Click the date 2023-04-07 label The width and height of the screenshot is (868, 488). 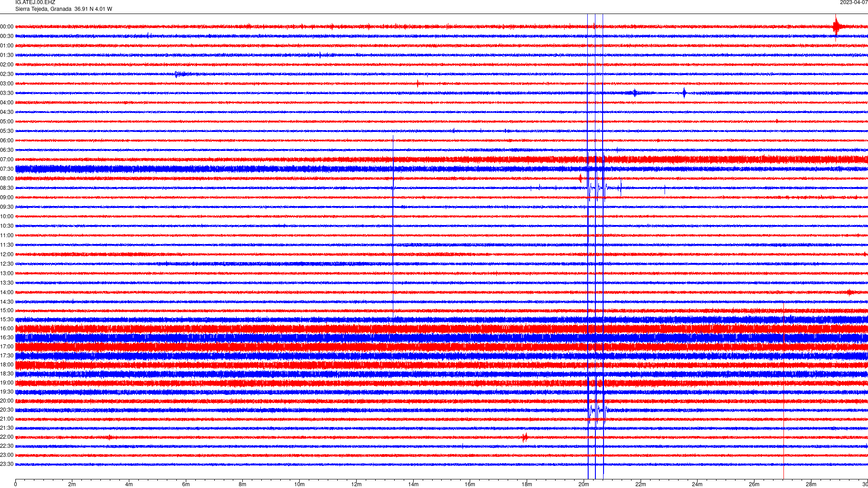(854, 3)
